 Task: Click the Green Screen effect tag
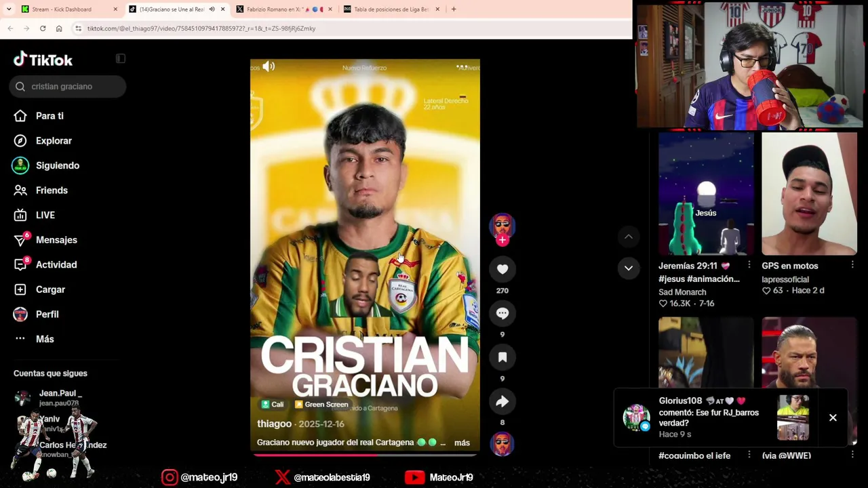tap(321, 405)
